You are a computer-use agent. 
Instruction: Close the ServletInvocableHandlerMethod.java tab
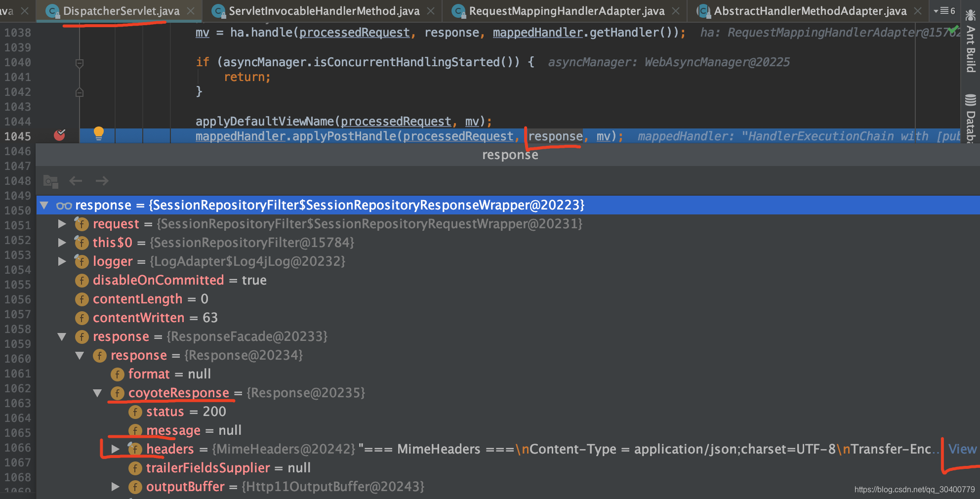point(431,11)
